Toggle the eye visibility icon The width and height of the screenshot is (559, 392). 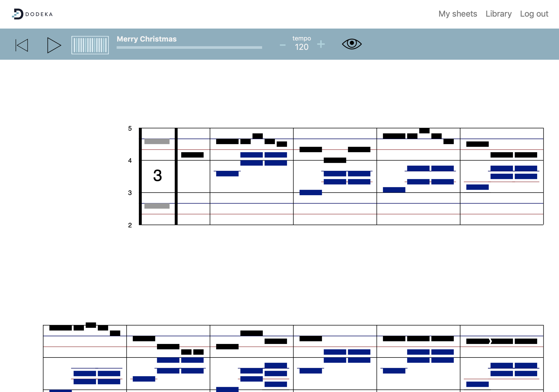click(352, 44)
